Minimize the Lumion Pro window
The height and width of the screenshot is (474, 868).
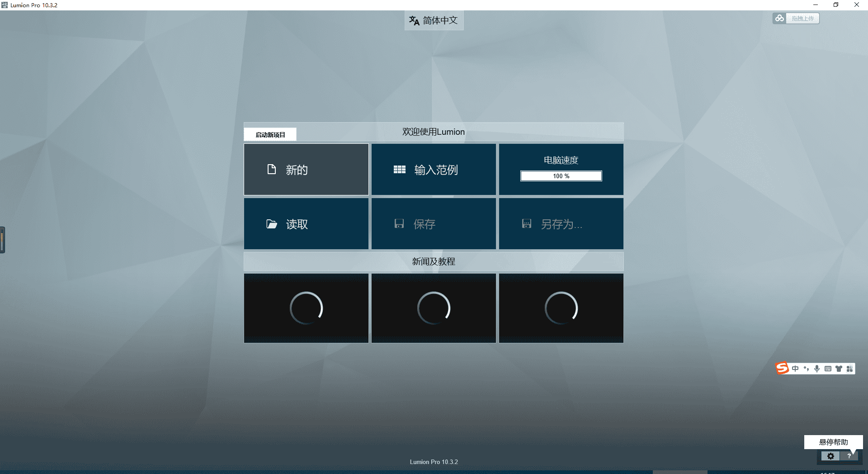[816, 5]
